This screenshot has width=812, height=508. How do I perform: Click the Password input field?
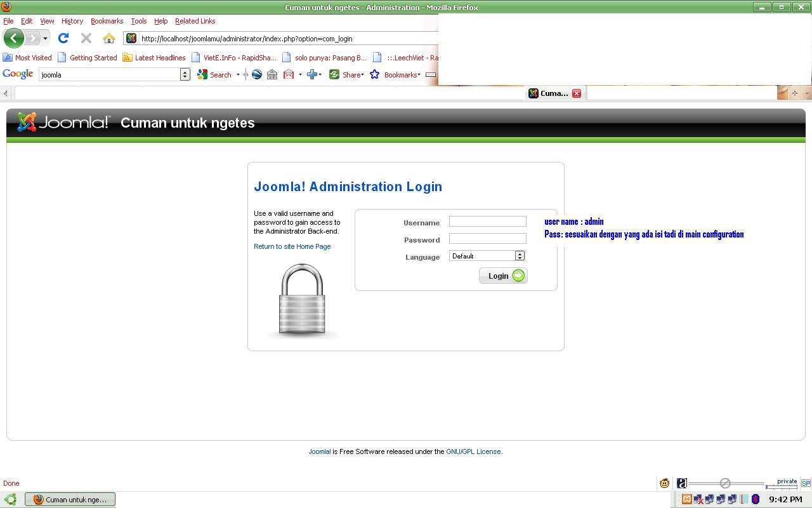coord(488,238)
